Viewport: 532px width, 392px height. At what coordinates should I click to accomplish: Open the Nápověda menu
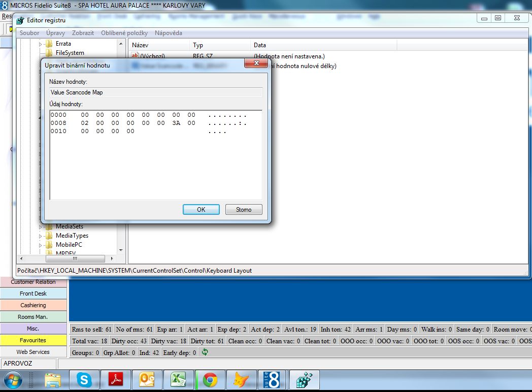click(x=169, y=33)
